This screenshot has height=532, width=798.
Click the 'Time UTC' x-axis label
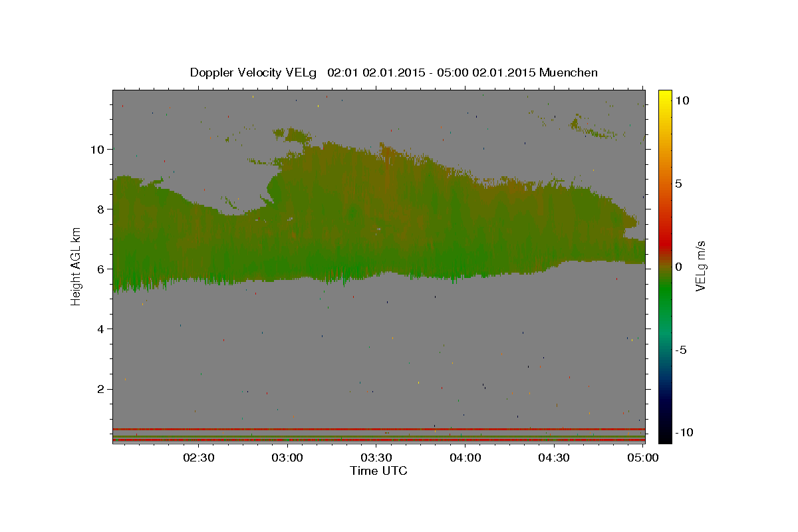click(x=378, y=471)
